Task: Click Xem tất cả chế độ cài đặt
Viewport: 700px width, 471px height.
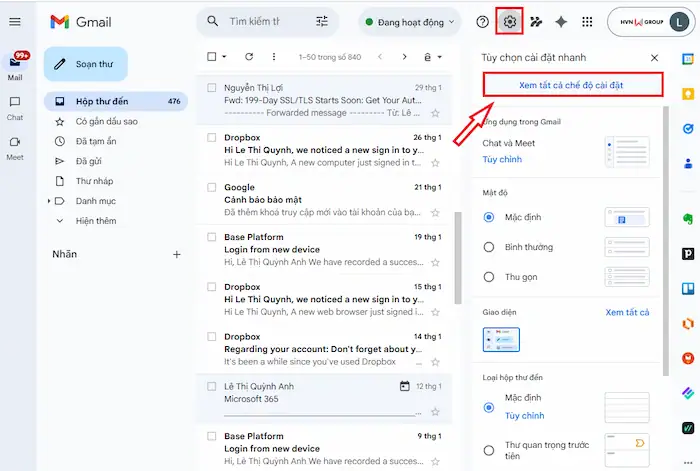Action: tap(571, 85)
